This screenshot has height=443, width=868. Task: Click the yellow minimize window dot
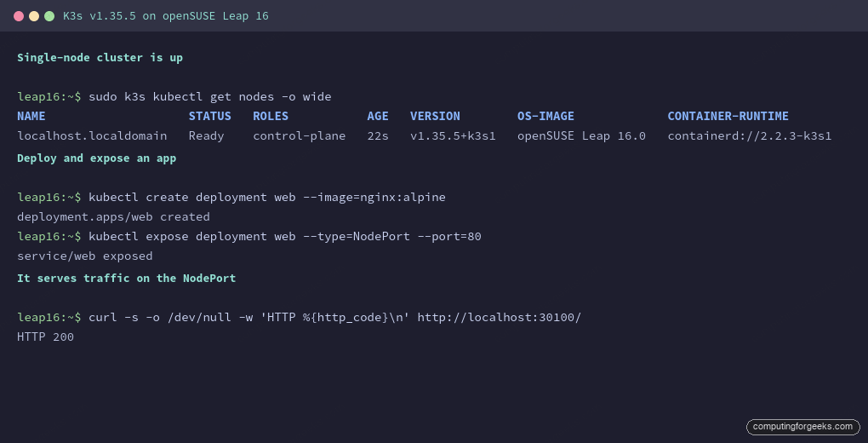pyautogui.click(x=34, y=16)
